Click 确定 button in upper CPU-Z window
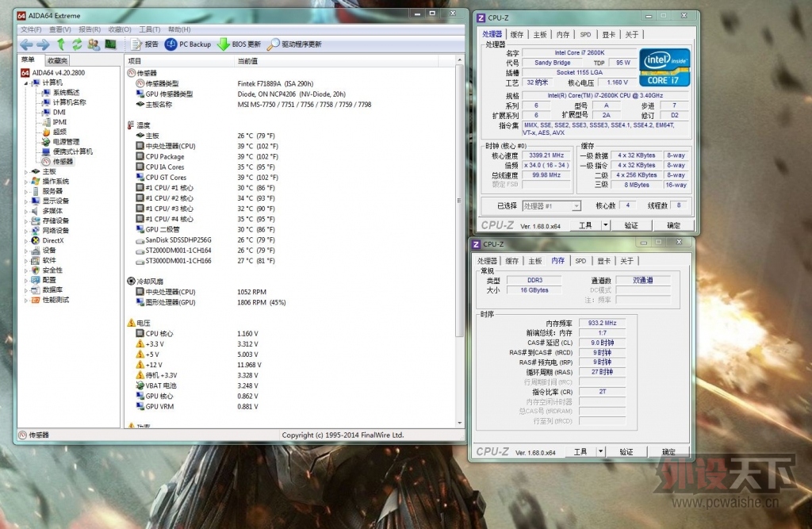The image size is (812, 529). pos(673,225)
